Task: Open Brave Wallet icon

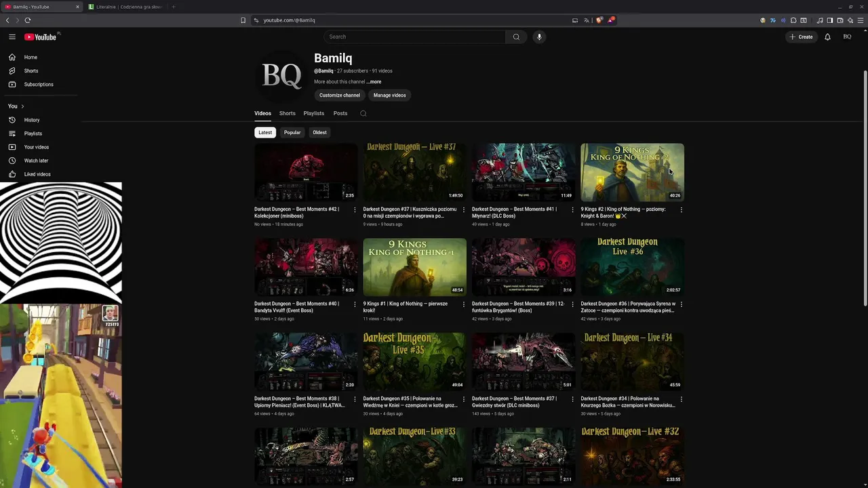Action: [x=840, y=20]
